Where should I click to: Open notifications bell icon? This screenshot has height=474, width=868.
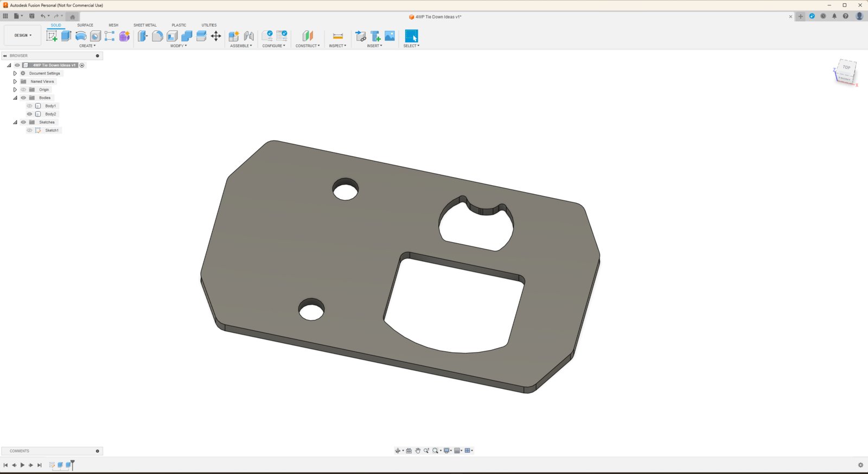coord(834,16)
